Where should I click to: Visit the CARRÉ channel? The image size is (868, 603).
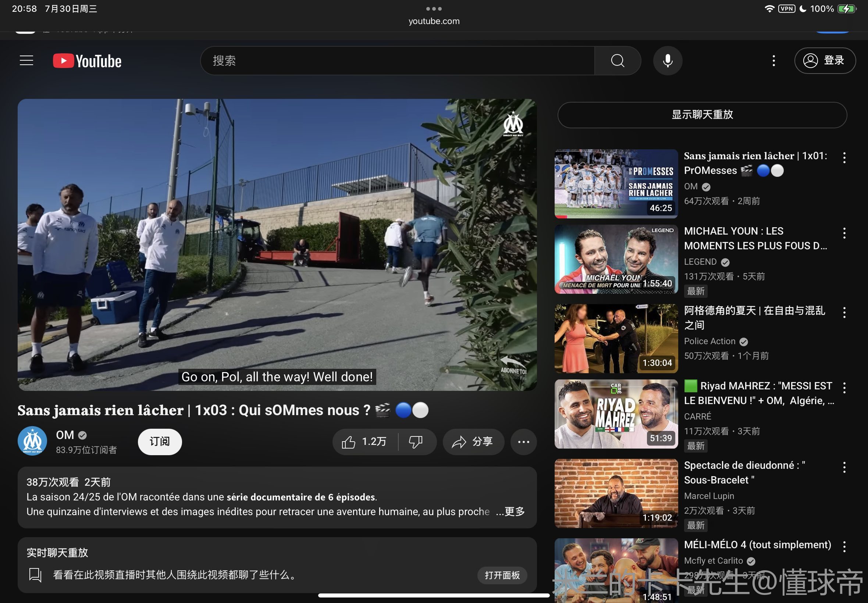coord(698,416)
